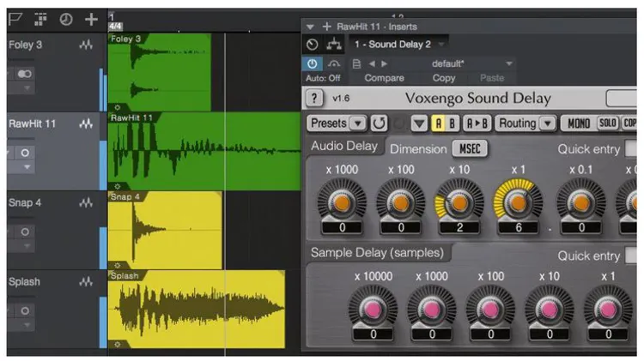
Task: Click the MSEC dimension button
Action: pos(470,148)
